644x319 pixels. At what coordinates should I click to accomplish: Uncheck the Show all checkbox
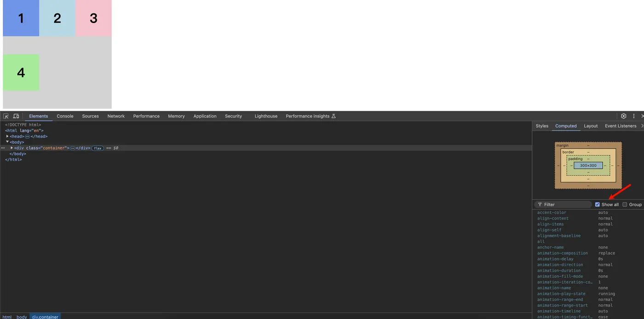pos(598,205)
